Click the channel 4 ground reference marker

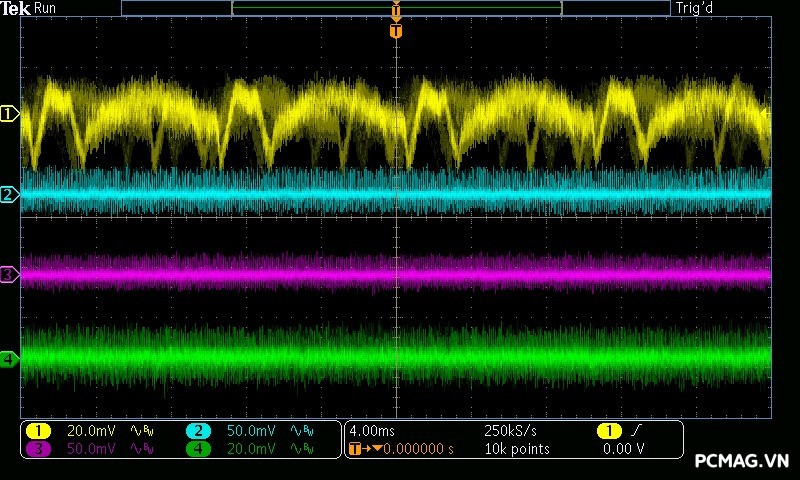(x=9, y=358)
